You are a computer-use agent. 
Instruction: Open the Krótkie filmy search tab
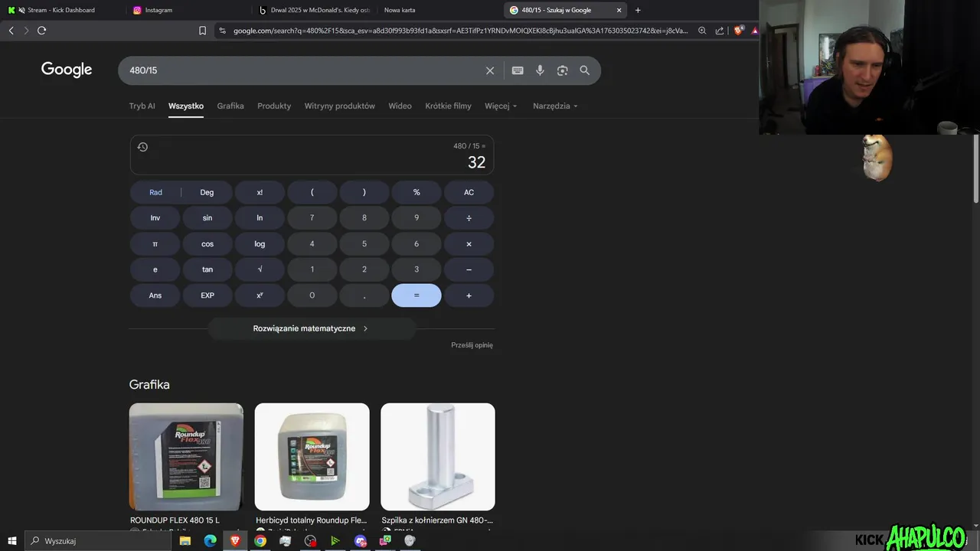[448, 106]
